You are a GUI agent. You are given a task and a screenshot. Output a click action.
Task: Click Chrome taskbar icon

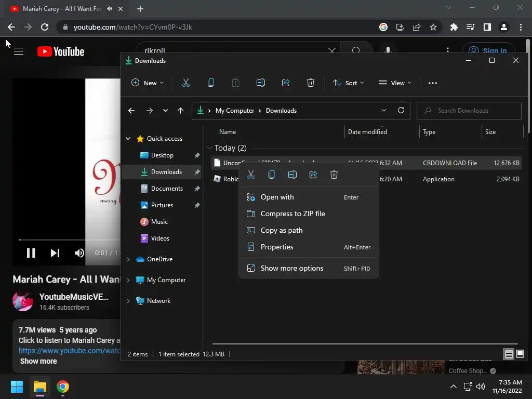pyautogui.click(x=63, y=387)
